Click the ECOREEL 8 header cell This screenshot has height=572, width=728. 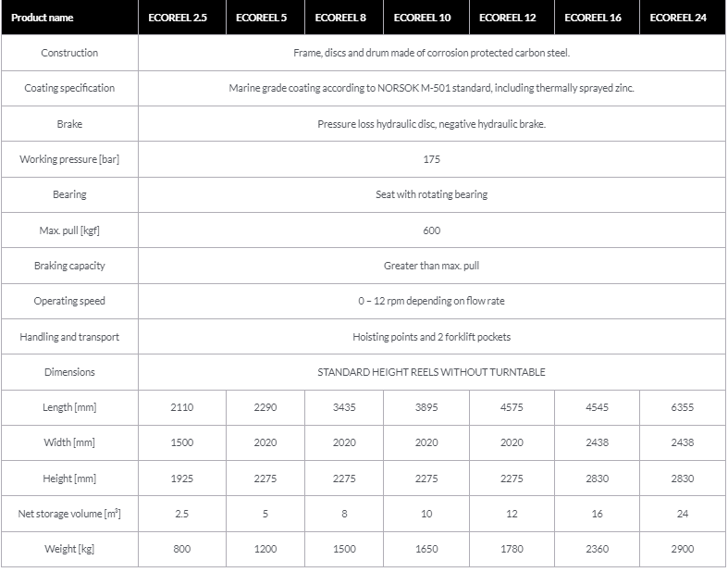344,18
